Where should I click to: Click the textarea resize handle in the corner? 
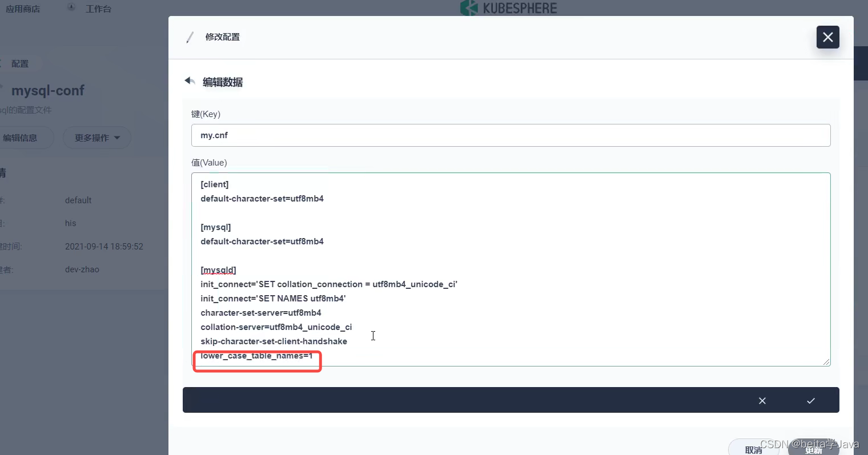[x=826, y=361]
